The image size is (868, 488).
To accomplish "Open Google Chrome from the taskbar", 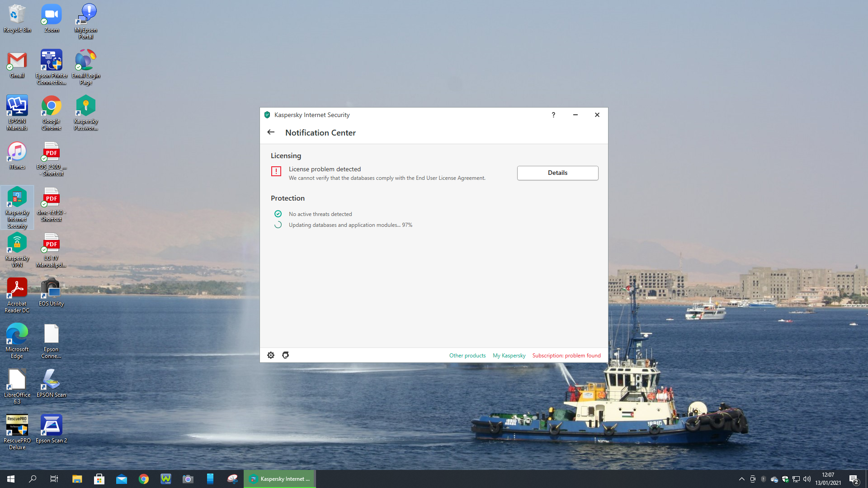I will (x=144, y=479).
